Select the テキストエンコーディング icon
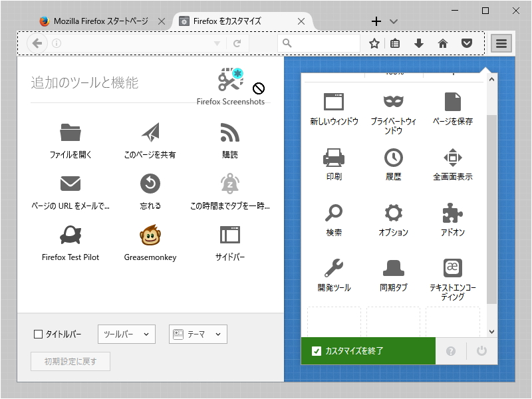532x399 pixels. pyautogui.click(x=452, y=269)
